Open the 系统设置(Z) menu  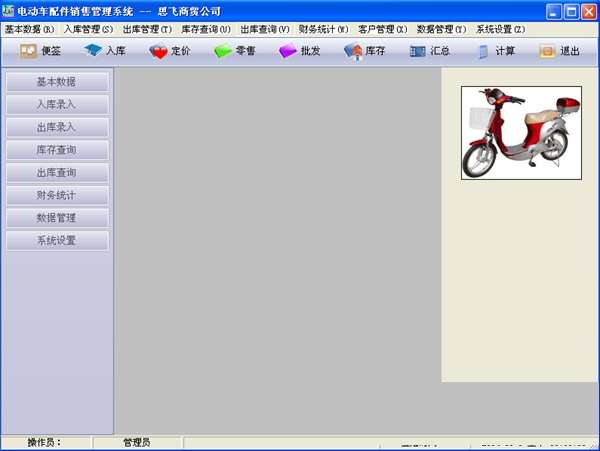pyautogui.click(x=501, y=29)
